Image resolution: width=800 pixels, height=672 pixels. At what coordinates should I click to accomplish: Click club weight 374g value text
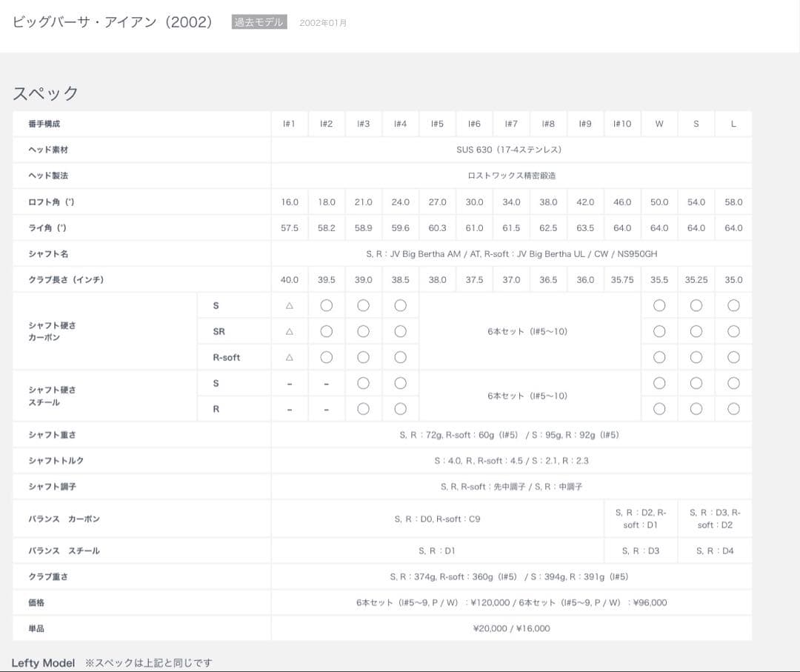[509, 577]
